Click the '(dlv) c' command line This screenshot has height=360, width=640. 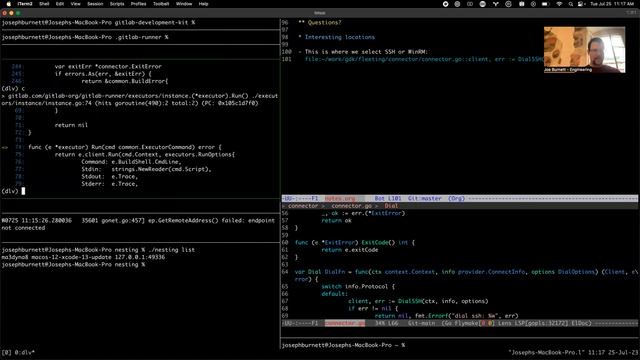(x=13, y=89)
